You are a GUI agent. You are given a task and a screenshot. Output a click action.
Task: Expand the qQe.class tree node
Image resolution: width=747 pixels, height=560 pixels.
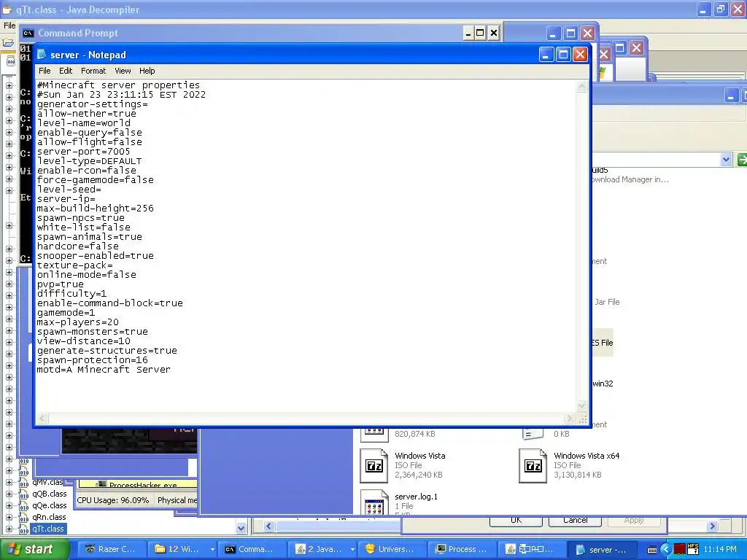[x=9, y=505]
